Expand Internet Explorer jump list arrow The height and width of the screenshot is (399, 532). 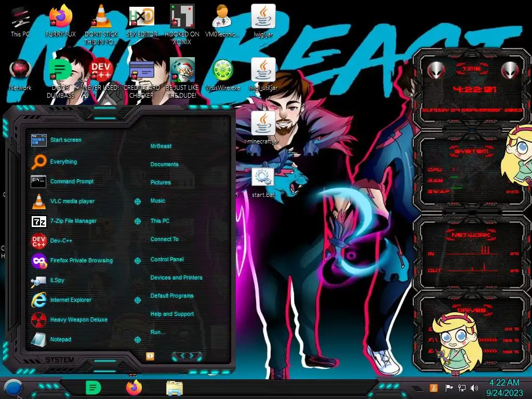coord(137,300)
